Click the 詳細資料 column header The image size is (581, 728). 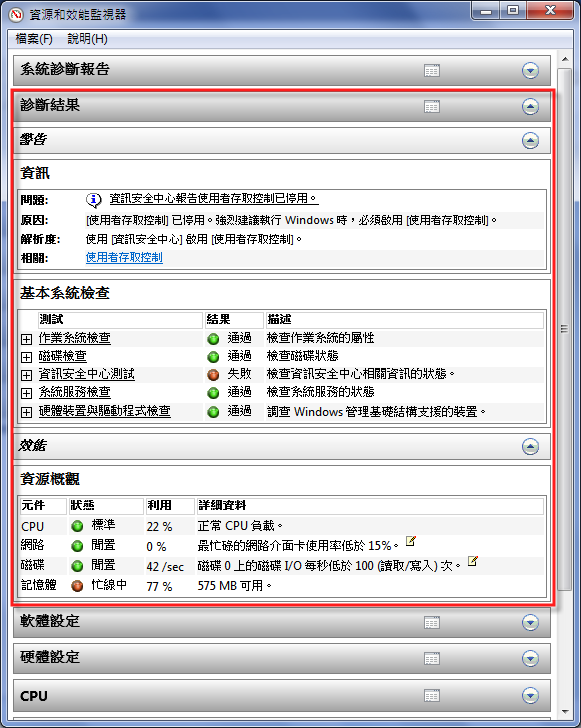coord(370,506)
